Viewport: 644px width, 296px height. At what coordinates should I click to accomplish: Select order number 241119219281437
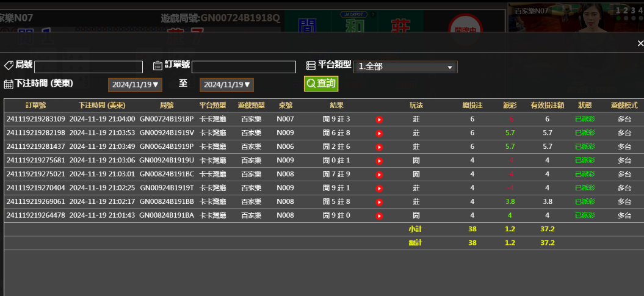click(36, 146)
